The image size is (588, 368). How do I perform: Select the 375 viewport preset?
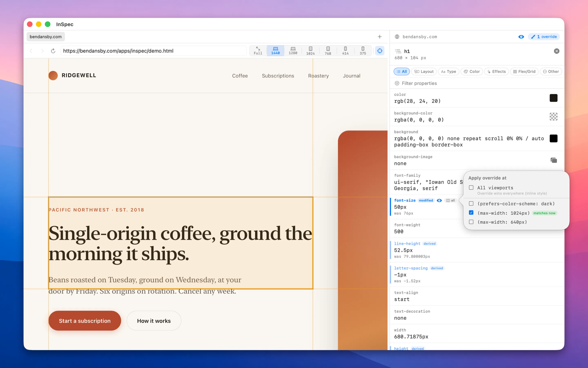(363, 51)
